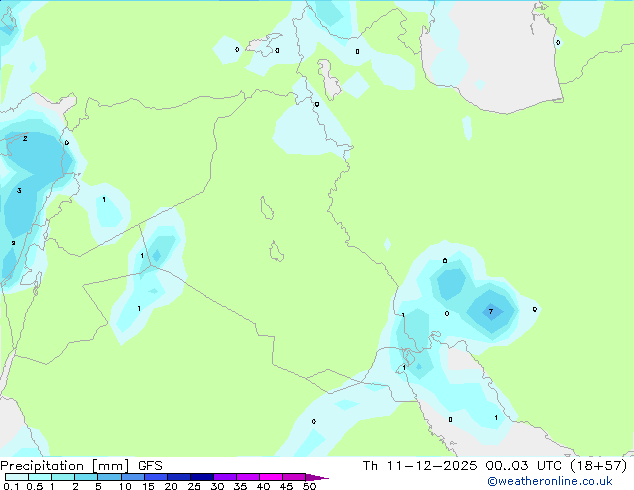Pick the 20 to 25 mm legend swatch
Image resolution: width=634 pixels, height=490 pixels.
[178, 477]
